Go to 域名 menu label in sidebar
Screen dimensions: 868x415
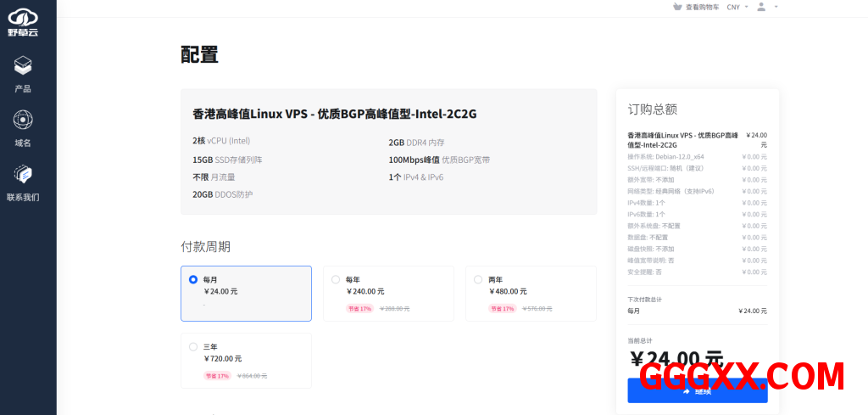pos(23,143)
